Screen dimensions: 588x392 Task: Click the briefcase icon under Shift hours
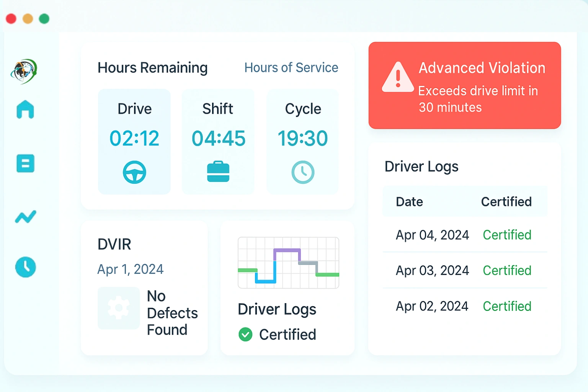pyautogui.click(x=218, y=171)
